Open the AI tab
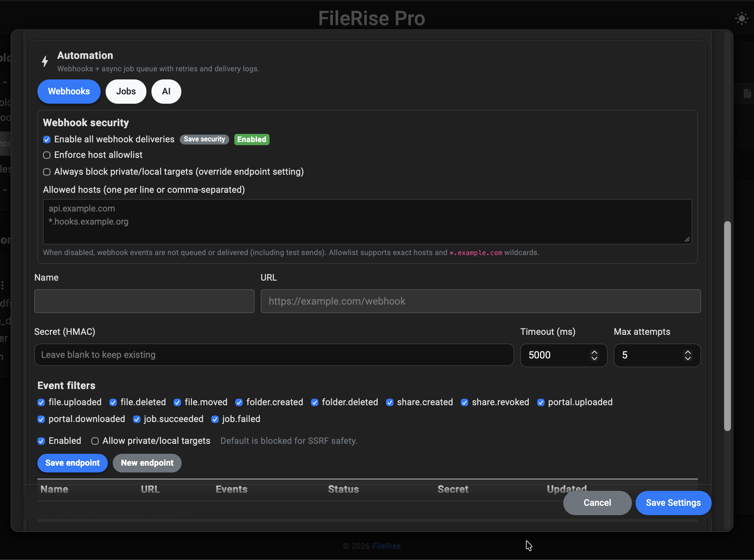This screenshot has height=560, width=754. click(x=166, y=91)
